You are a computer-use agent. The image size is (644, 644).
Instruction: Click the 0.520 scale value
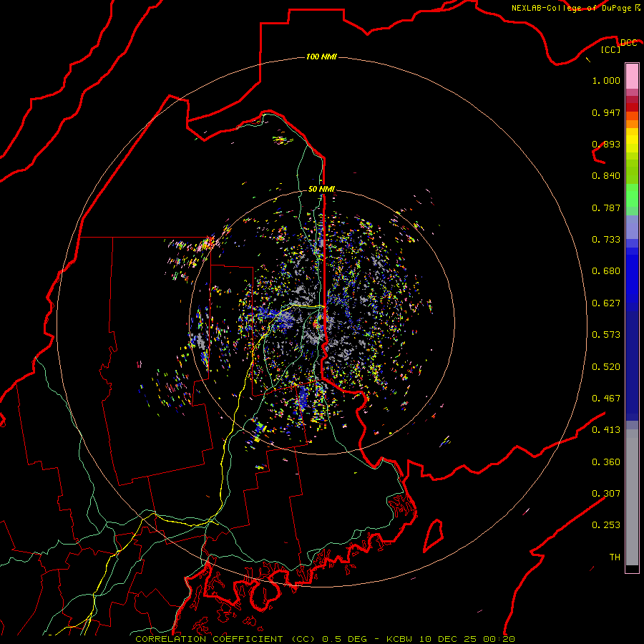[x=606, y=367]
